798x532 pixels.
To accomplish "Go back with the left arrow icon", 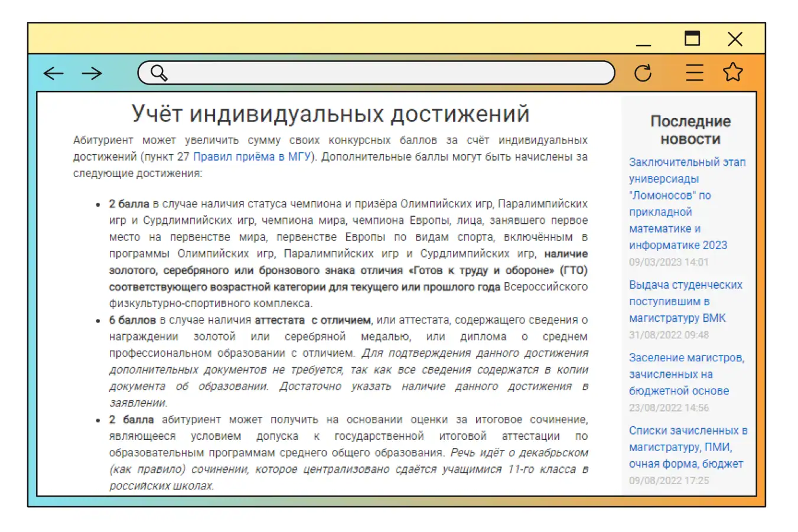I will [x=54, y=73].
